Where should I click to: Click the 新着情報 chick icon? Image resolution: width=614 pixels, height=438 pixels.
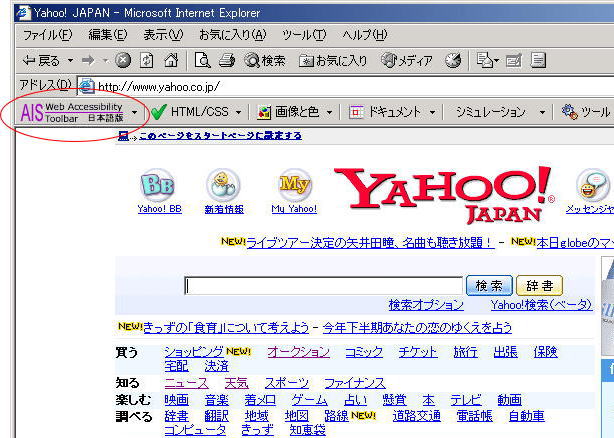pos(223,185)
